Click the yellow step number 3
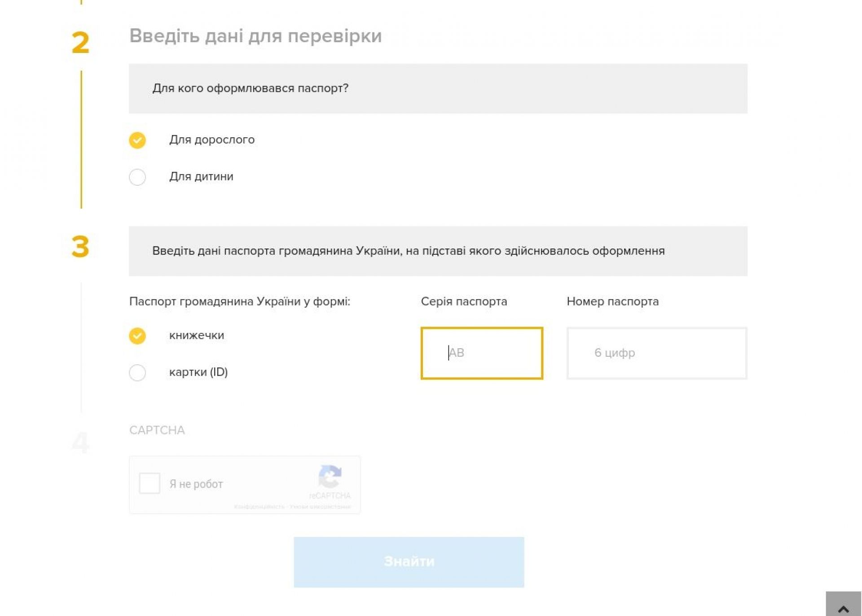862x616 pixels. coord(81,247)
